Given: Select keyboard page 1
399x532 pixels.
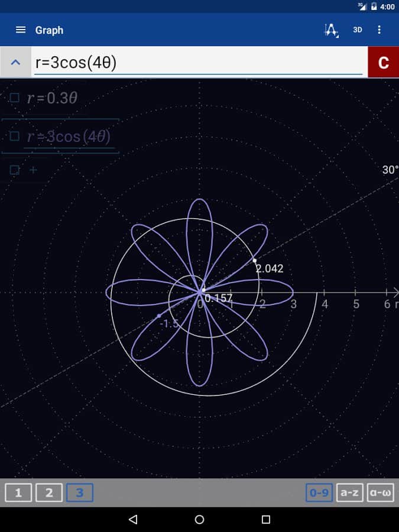Looking at the screenshot, I should pyautogui.click(x=18, y=492).
